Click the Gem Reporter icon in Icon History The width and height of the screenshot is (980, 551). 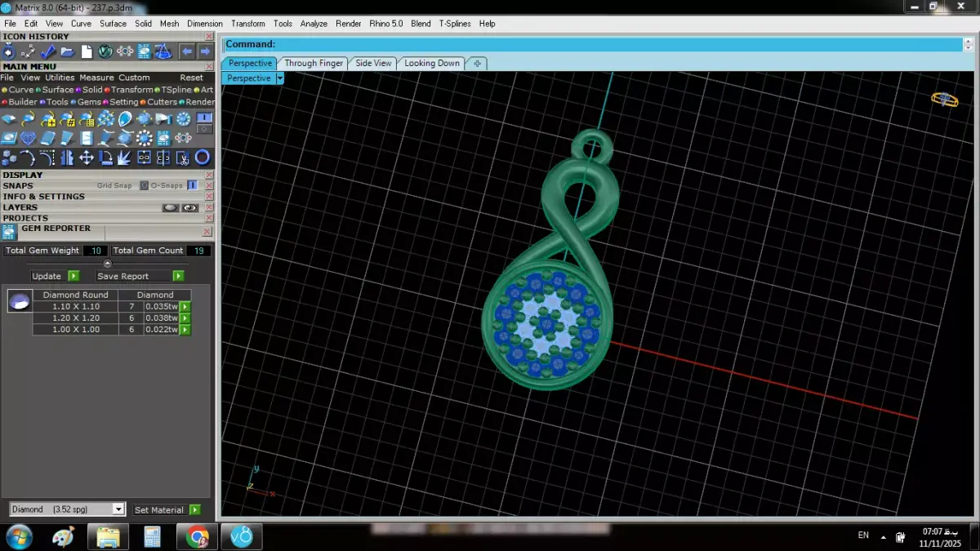point(144,51)
